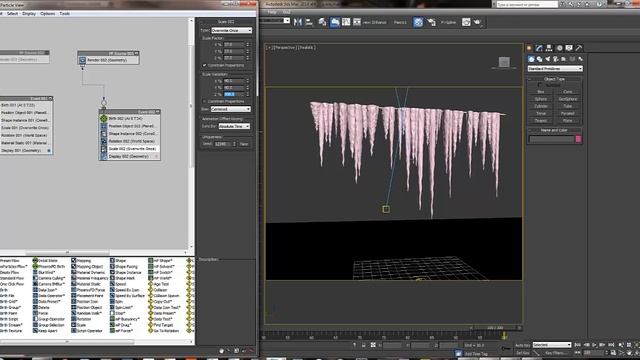Select Mirror tool in main toolbar
This screenshot has width=640, height=360.
point(298,22)
